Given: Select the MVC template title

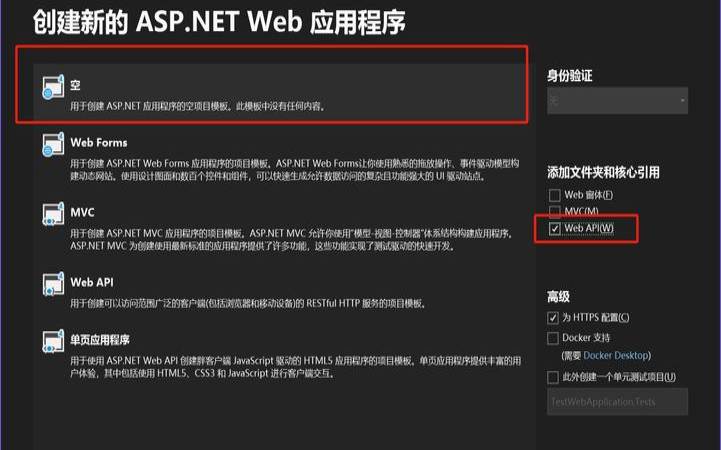Looking at the screenshot, I should click(x=82, y=212).
